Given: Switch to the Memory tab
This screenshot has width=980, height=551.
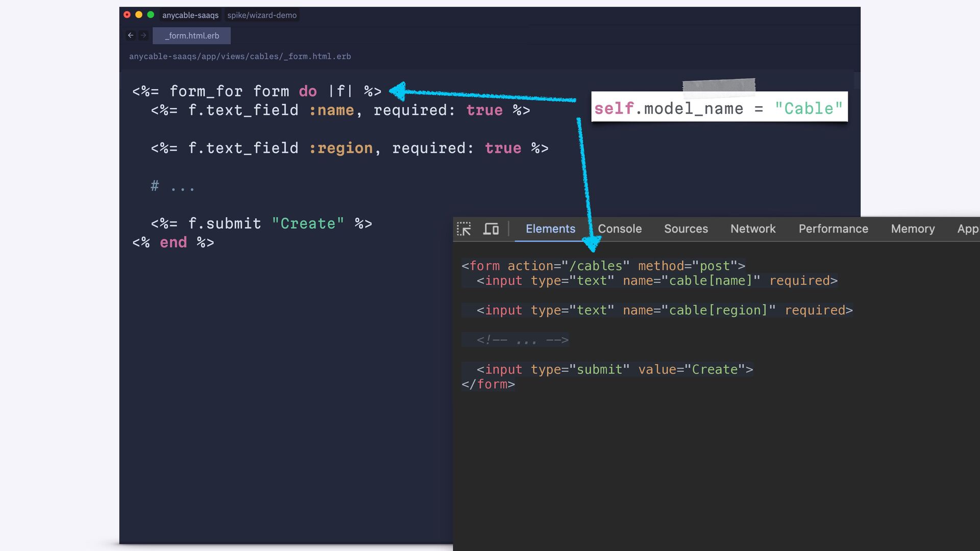Looking at the screenshot, I should [913, 229].
